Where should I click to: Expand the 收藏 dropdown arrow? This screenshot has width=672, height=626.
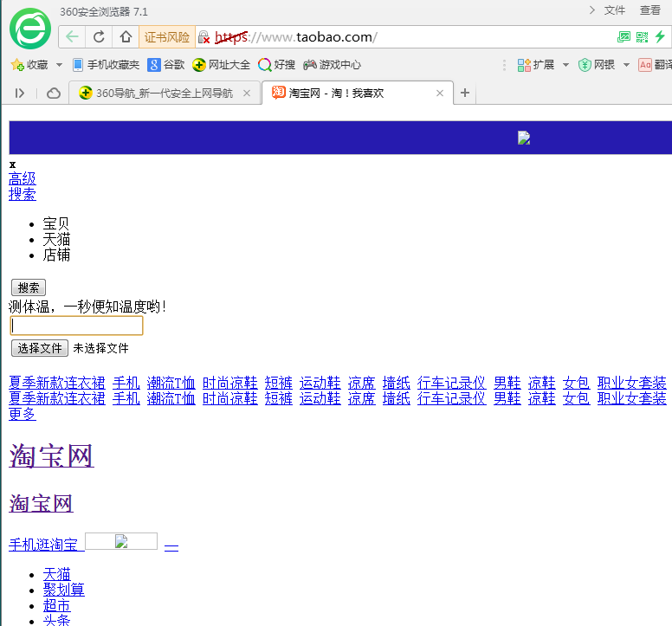coord(59,65)
